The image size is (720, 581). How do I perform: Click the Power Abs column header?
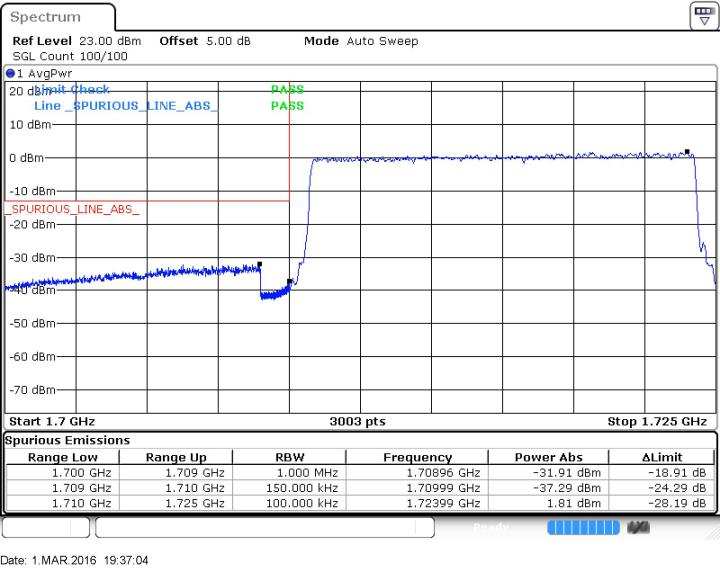click(548, 457)
